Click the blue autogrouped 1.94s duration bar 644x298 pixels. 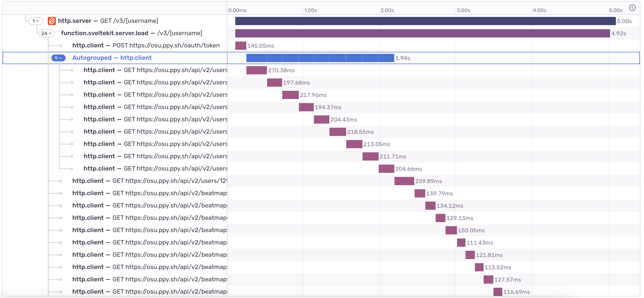[320, 58]
